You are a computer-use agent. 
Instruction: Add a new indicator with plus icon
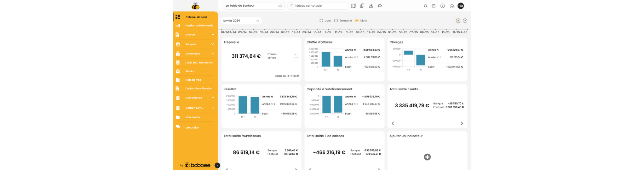coord(427,157)
